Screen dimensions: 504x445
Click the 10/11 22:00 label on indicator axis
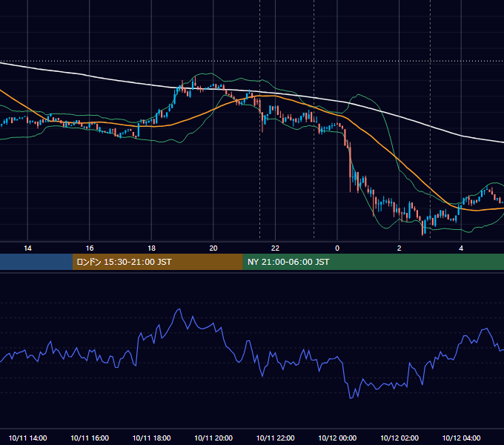click(275, 438)
